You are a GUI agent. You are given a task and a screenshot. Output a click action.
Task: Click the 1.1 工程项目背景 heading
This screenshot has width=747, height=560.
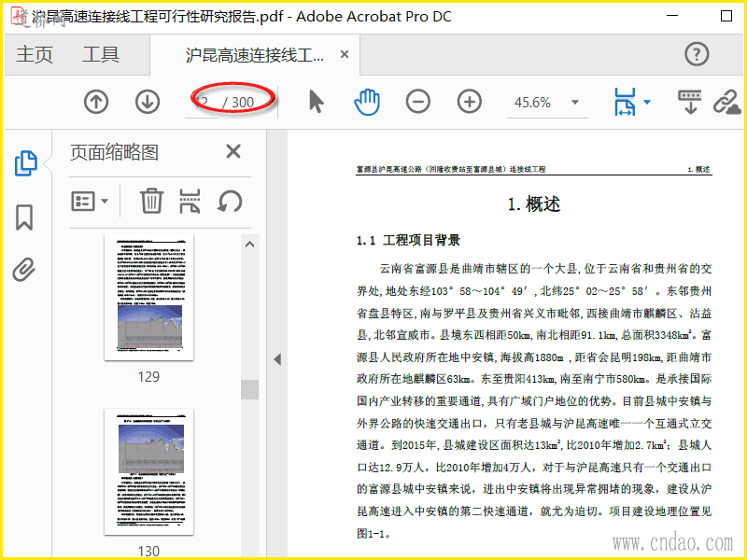[409, 240]
